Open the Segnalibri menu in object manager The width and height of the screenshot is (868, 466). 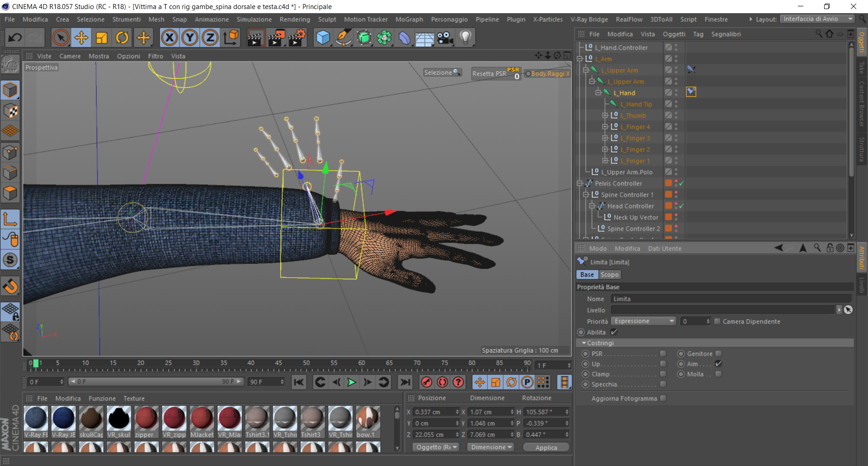[726, 34]
